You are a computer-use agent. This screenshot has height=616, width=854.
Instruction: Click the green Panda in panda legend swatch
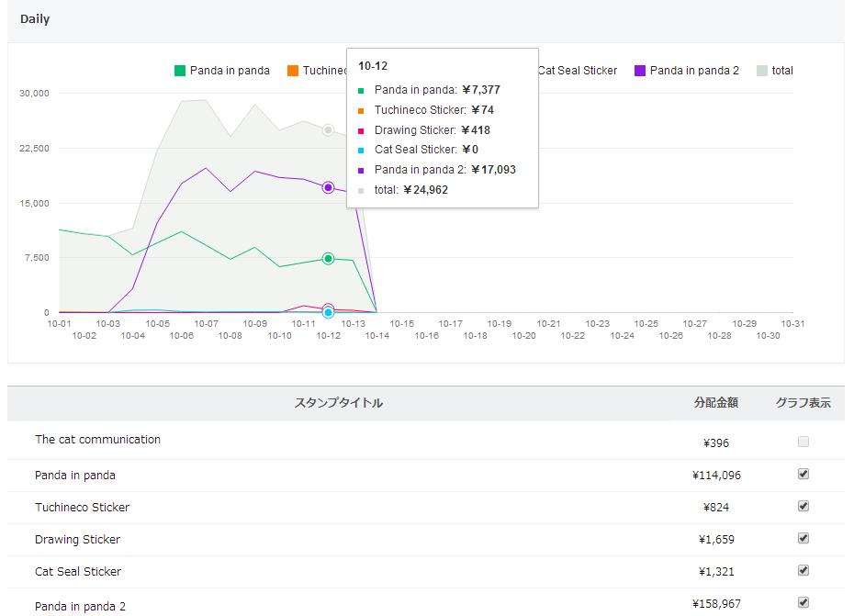coord(180,71)
